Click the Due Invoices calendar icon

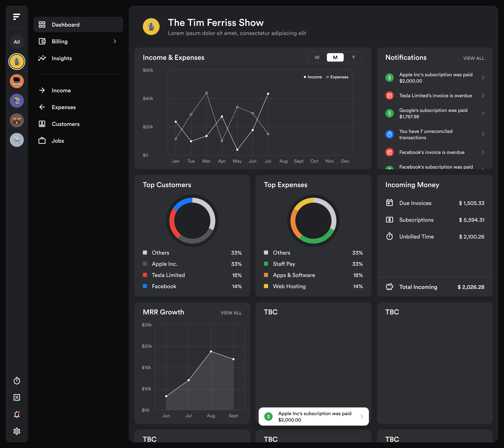pyautogui.click(x=389, y=202)
